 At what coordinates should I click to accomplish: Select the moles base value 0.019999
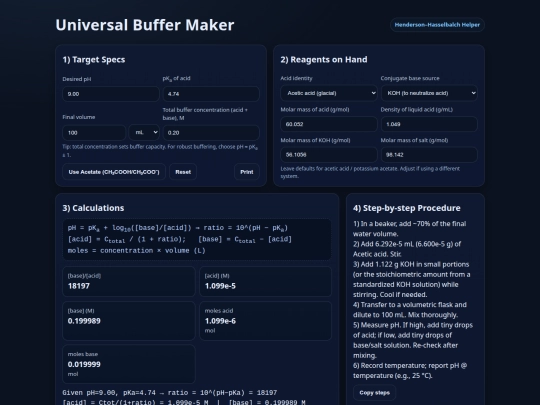[84, 364]
